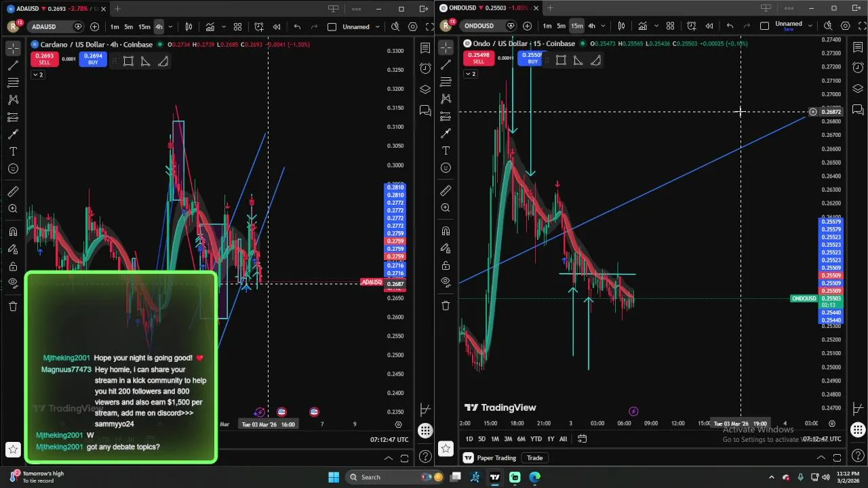Expand the indicator legend "2" in the ADAUSD window

coord(37,75)
